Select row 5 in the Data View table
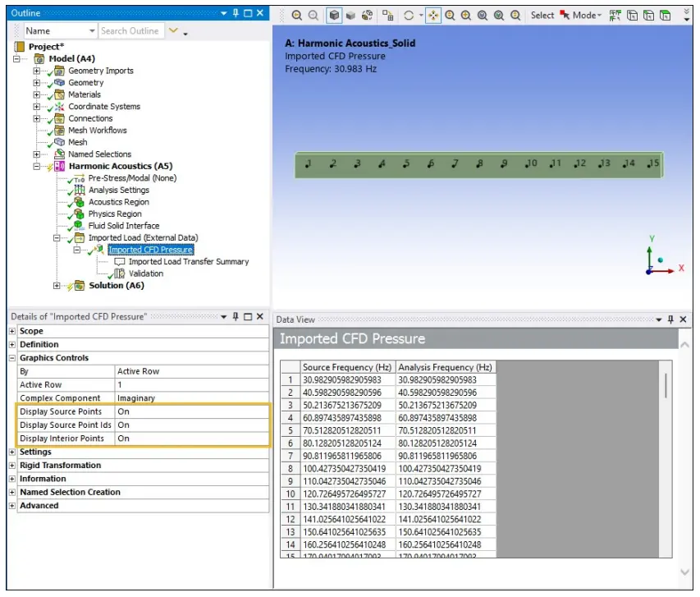700x597 pixels. pos(291,431)
